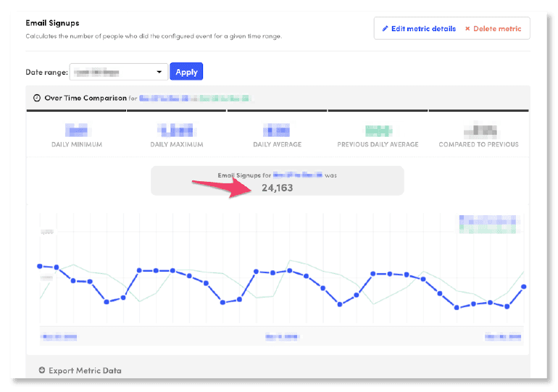
Task: Select the Previous Daily Average stat
Action: pyautogui.click(x=378, y=135)
